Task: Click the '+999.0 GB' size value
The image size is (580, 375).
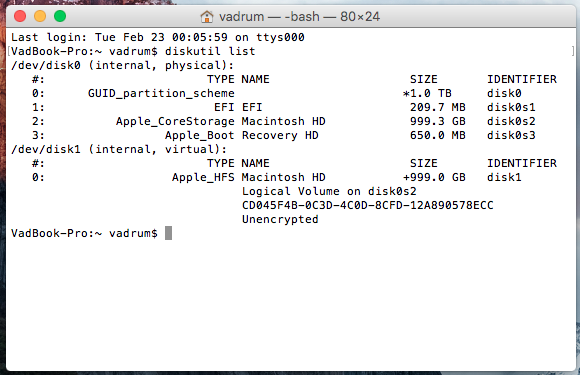Action: point(434,178)
